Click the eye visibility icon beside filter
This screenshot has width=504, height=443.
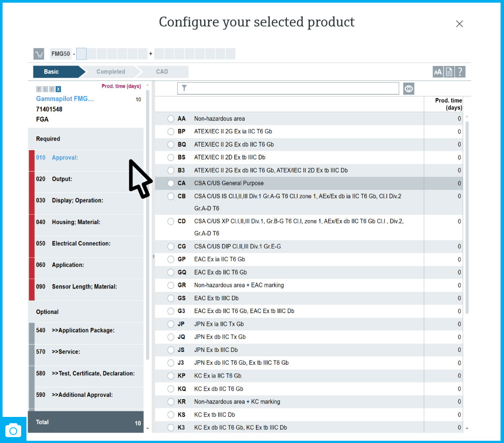(409, 89)
